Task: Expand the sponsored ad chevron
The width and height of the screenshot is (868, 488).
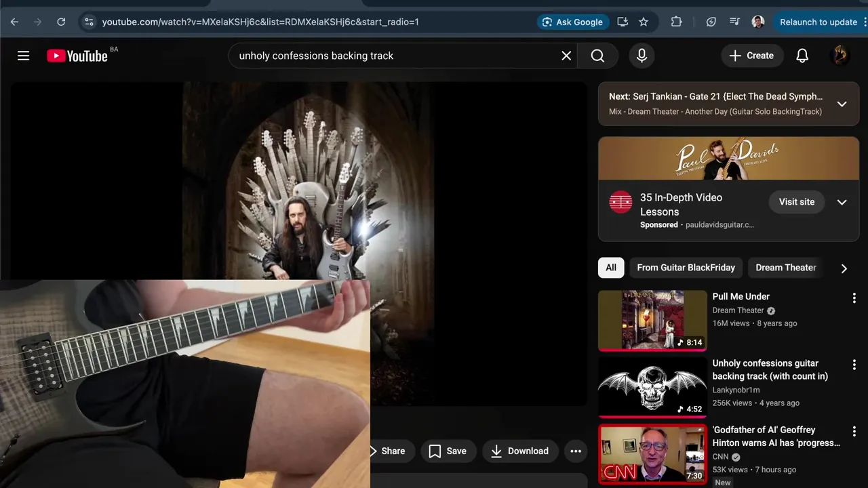Action: coord(842,202)
